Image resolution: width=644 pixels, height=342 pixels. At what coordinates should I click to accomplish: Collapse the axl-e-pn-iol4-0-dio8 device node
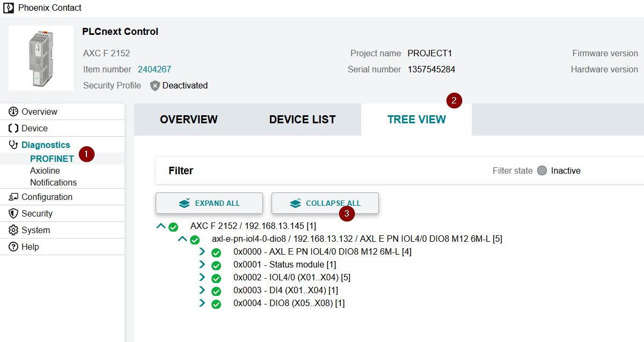coord(182,239)
